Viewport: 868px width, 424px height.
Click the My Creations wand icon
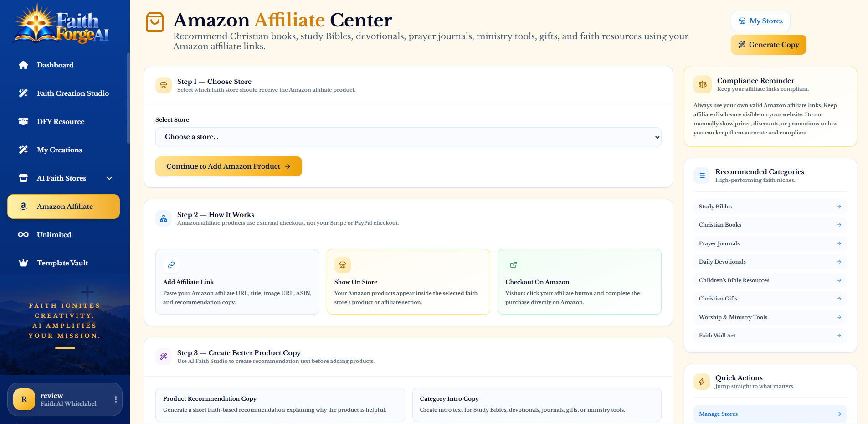[23, 150]
